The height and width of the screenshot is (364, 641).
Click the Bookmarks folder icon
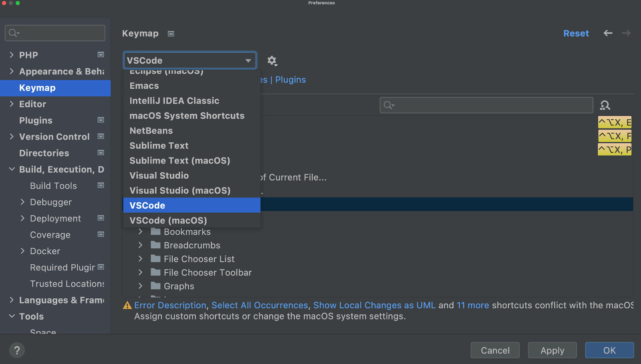(x=155, y=232)
